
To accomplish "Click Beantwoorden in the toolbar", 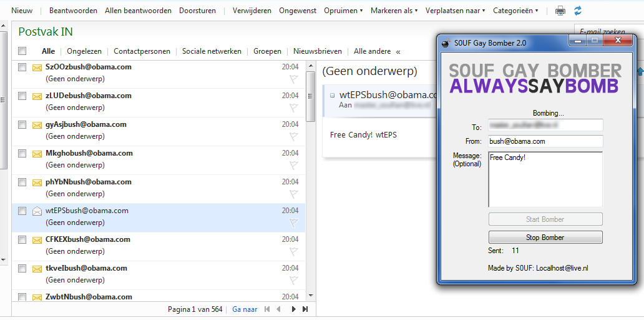I will [x=73, y=11].
